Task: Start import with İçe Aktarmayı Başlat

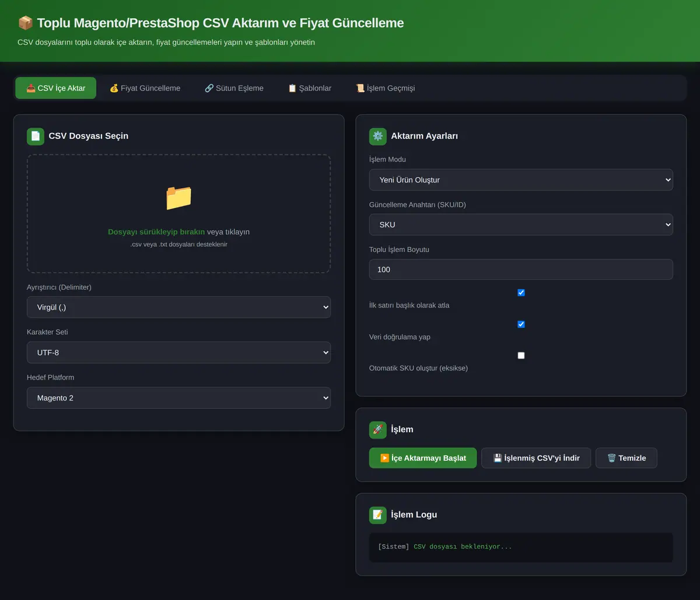Action: (x=423, y=458)
